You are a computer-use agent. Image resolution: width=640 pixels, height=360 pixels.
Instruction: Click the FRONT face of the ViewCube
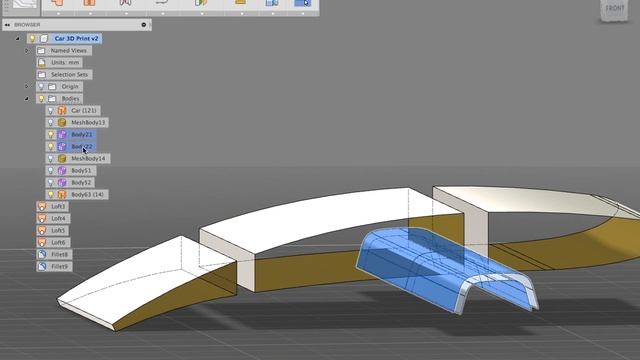click(x=614, y=9)
